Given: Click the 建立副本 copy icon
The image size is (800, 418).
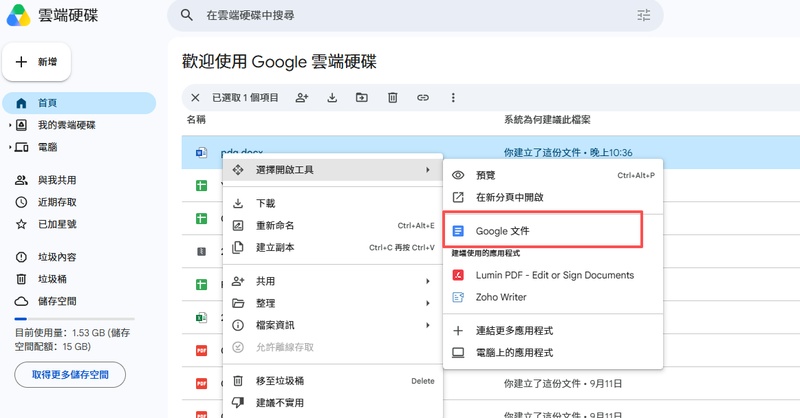Looking at the screenshot, I should click(238, 248).
